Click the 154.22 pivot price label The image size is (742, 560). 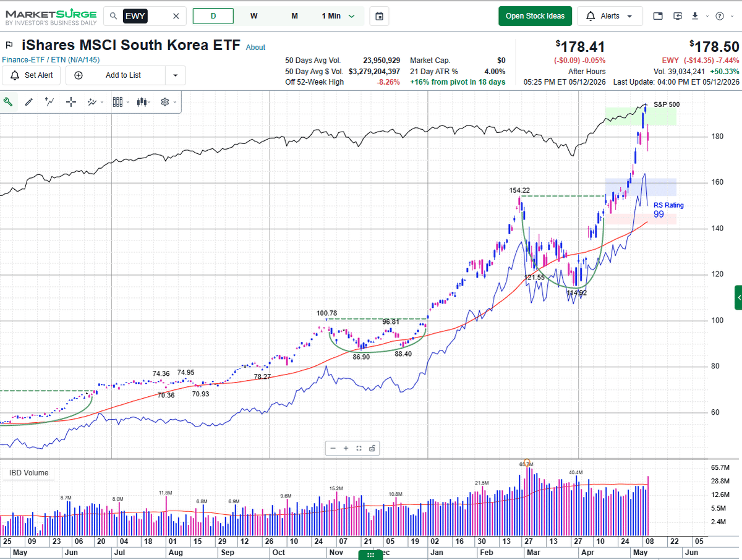coord(520,190)
